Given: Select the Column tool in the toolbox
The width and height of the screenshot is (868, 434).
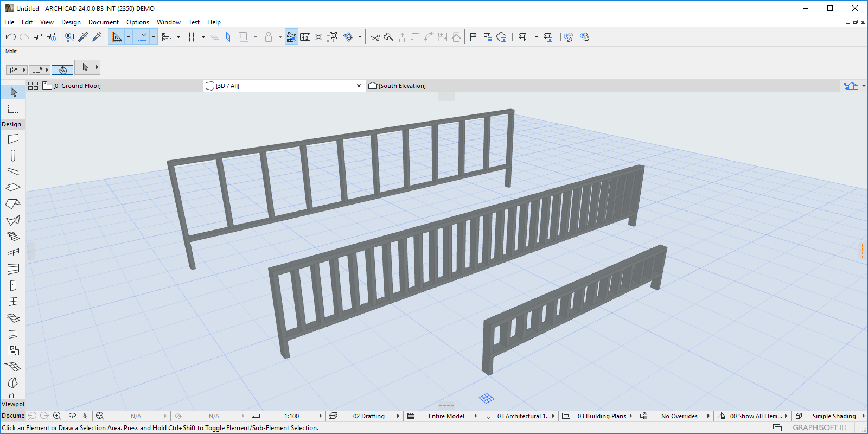Looking at the screenshot, I should [x=13, y=156].
